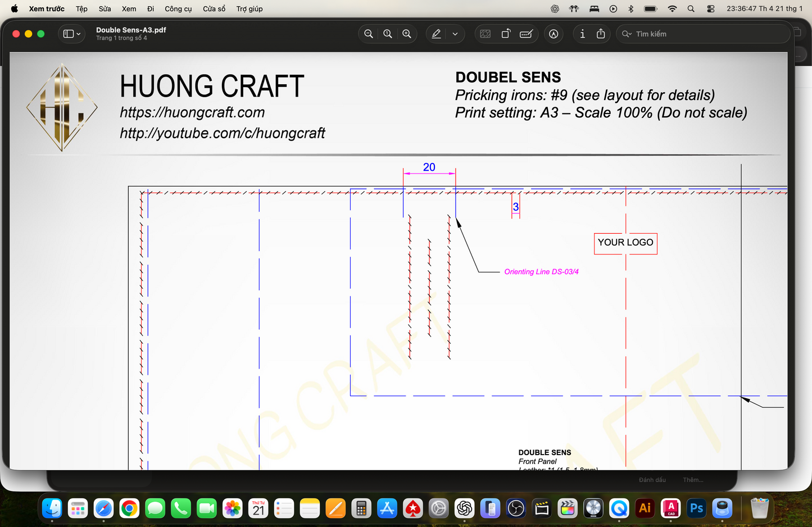This screenshot has width=812, height=527.
Task: Toggle Bluetooth from the menu bar
Action: coord(630,8)
